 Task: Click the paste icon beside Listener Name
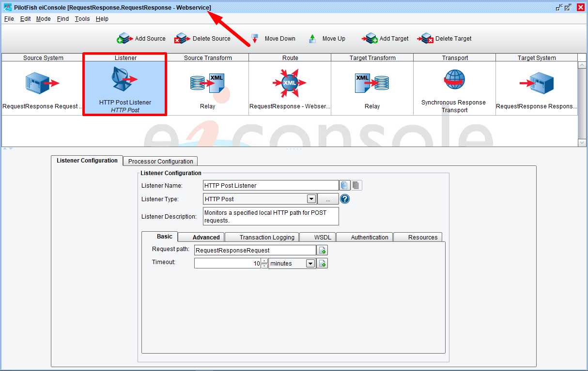click(x=356, y=185)
